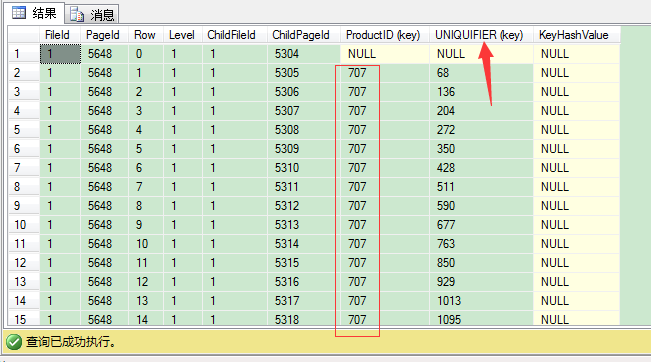Image resolution: width=651 pixels, height=362 pixels.
Task: Select the PageId column header
Action: [x=105, y=35]
